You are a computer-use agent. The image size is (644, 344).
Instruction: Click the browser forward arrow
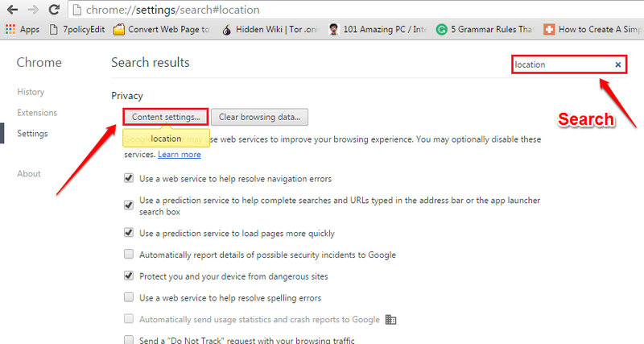pyautogui.click(x=33, y=10)
